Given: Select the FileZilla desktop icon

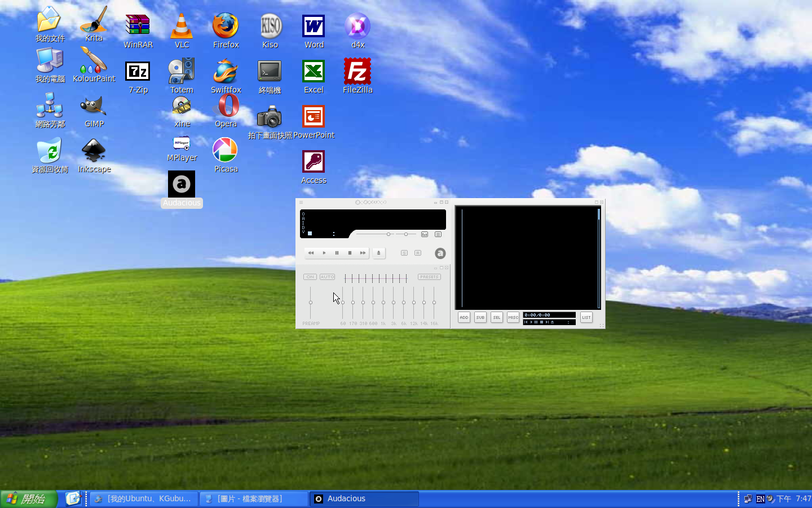Looking at the screenshot, I should pos(358,76).
